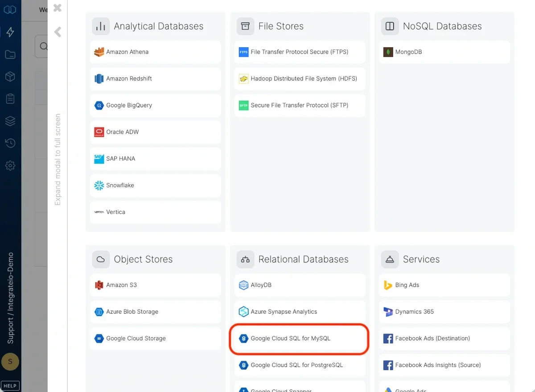Open the S avatar profile menu
The image size is (535, 392).
[x=10, y=362]
